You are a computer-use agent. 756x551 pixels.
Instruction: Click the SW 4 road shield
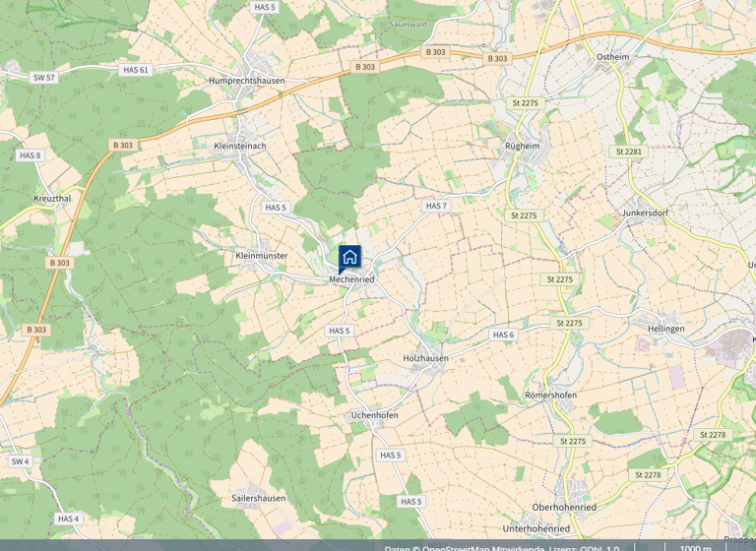point(21,461)
